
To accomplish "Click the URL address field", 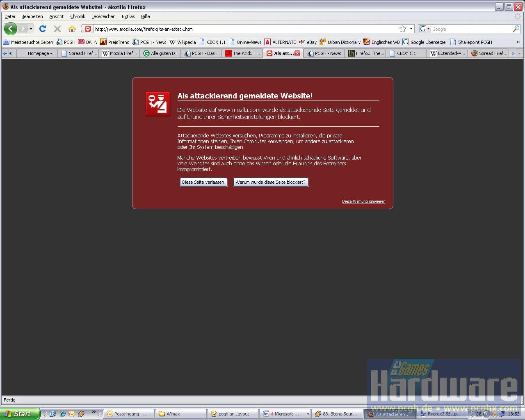I will 246,29.
